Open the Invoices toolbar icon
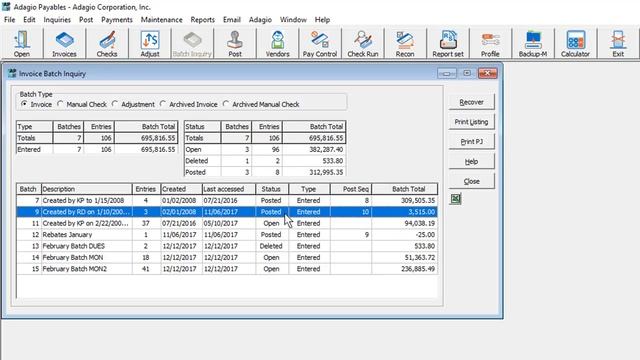 point(64,43)
